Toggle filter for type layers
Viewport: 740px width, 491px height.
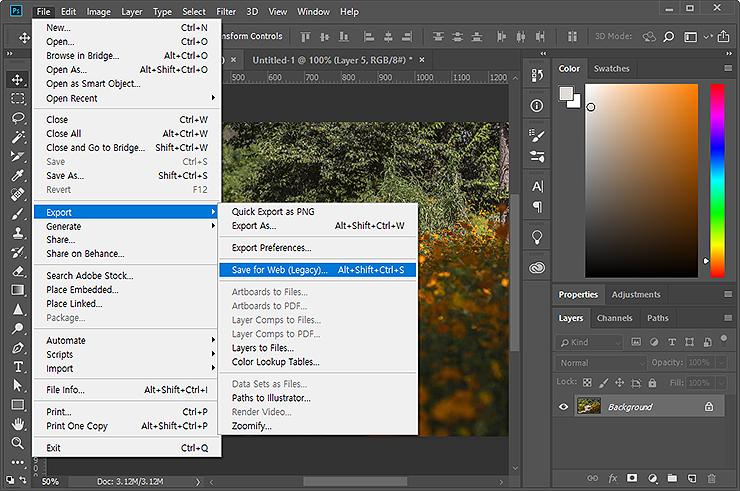pyautogui.click(x=672, y=342)
